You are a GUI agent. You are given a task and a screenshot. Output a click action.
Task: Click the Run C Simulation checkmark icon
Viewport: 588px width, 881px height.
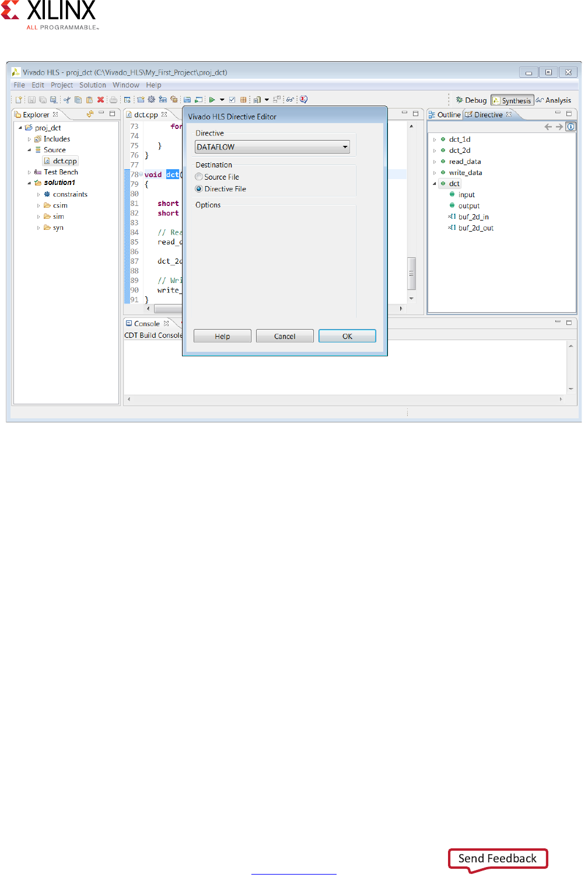[232, 100]
